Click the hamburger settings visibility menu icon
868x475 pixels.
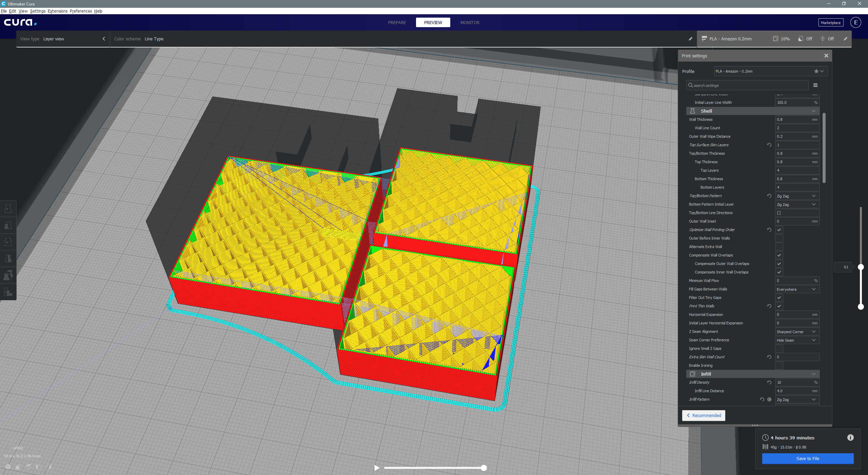pyautogui.click(x=815, y=85)
